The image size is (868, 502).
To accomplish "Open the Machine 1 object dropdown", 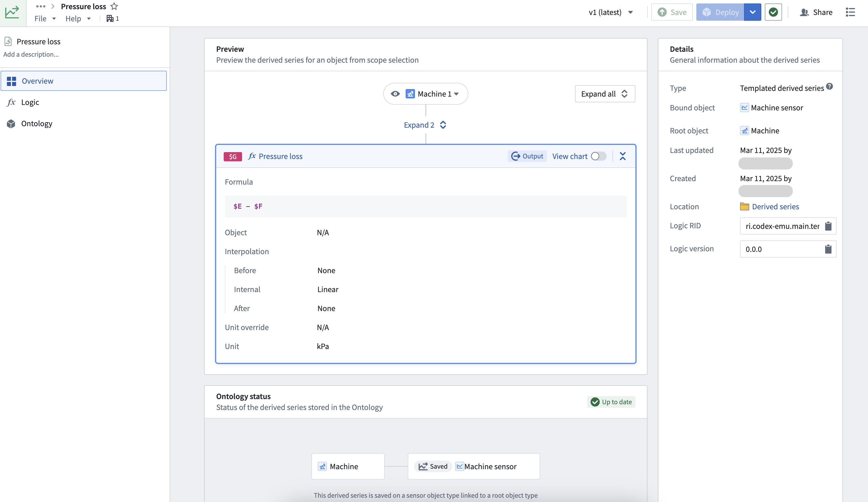I will 432,94.
